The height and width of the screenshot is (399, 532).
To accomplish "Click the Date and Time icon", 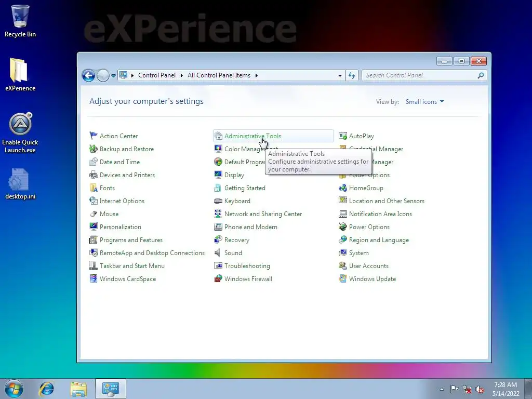I will pos(94,162).
